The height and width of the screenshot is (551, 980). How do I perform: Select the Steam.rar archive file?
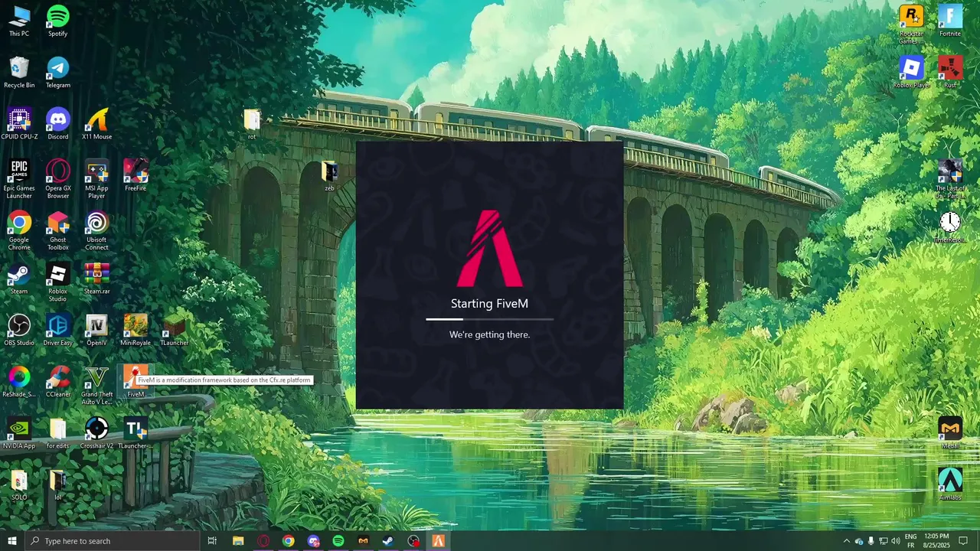pyautogui.click(x=96, y=279)
